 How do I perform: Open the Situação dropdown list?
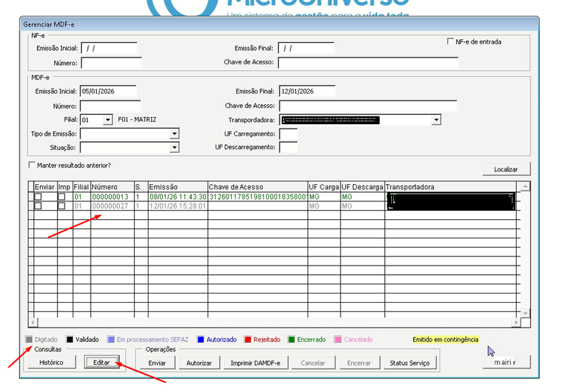click(x=174, y=147)
